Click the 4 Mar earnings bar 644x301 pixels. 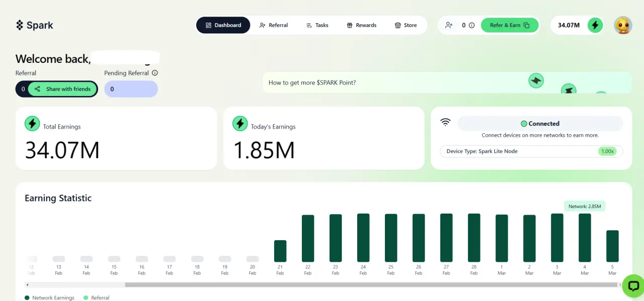coord(585,238)
